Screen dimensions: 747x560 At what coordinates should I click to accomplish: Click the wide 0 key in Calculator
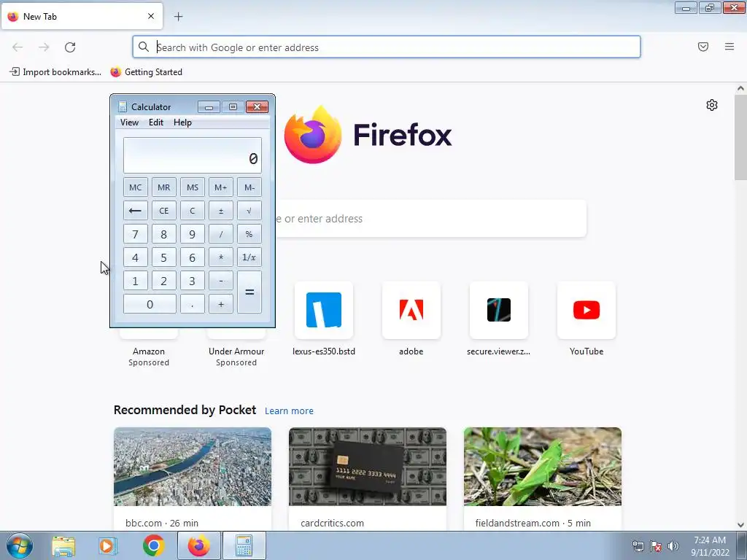[150, 304]
